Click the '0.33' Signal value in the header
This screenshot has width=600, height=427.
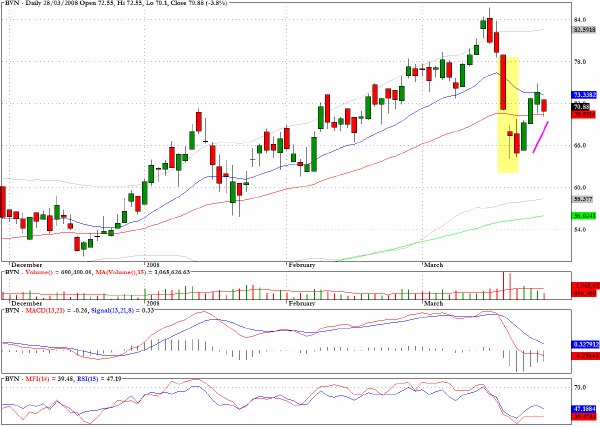click(x=148, y=311)
